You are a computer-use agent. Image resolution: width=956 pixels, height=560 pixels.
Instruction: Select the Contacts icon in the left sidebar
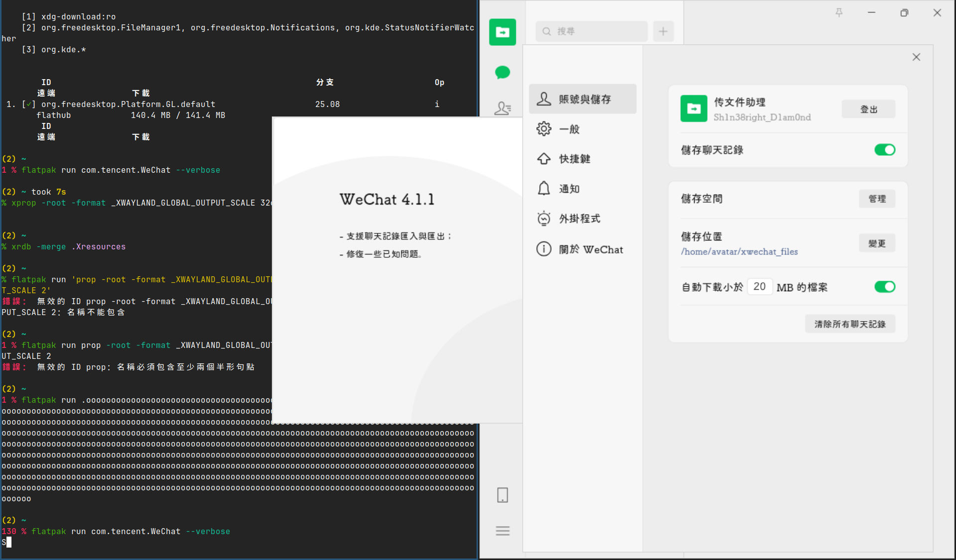pos(503,108)
